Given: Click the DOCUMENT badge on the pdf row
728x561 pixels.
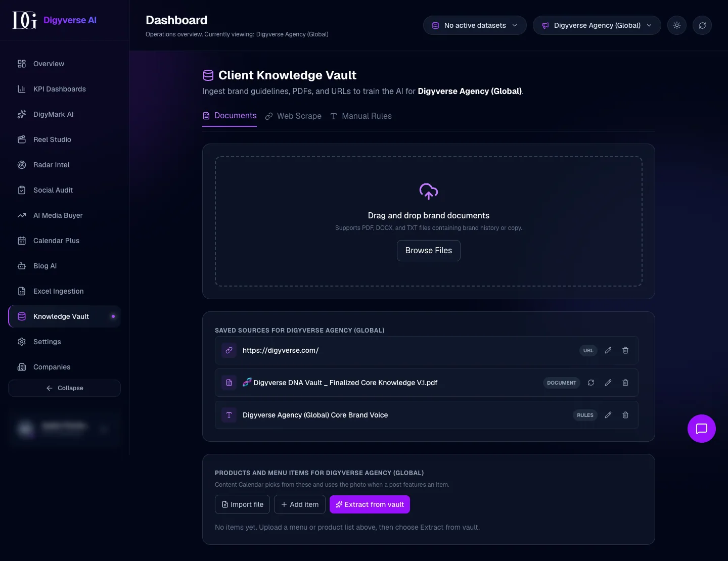Looking at the screenshot, I should 562,383.
